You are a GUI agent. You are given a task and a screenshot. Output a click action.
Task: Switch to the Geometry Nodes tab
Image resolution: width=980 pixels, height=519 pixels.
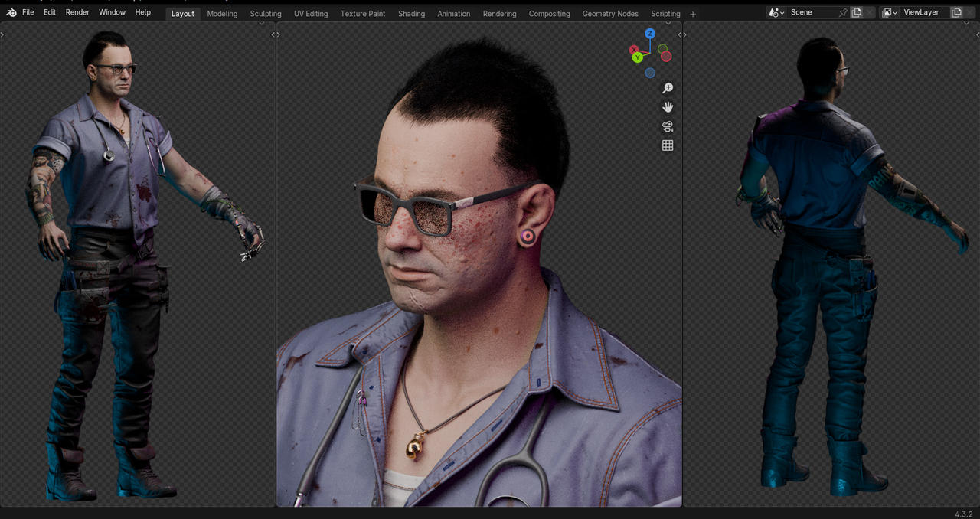coord(610,13)
